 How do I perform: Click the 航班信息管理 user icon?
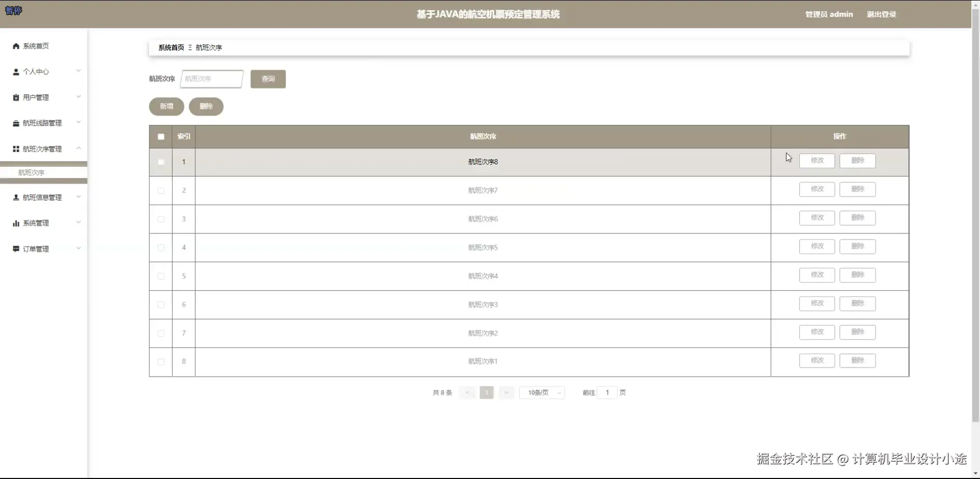(16, 198)
